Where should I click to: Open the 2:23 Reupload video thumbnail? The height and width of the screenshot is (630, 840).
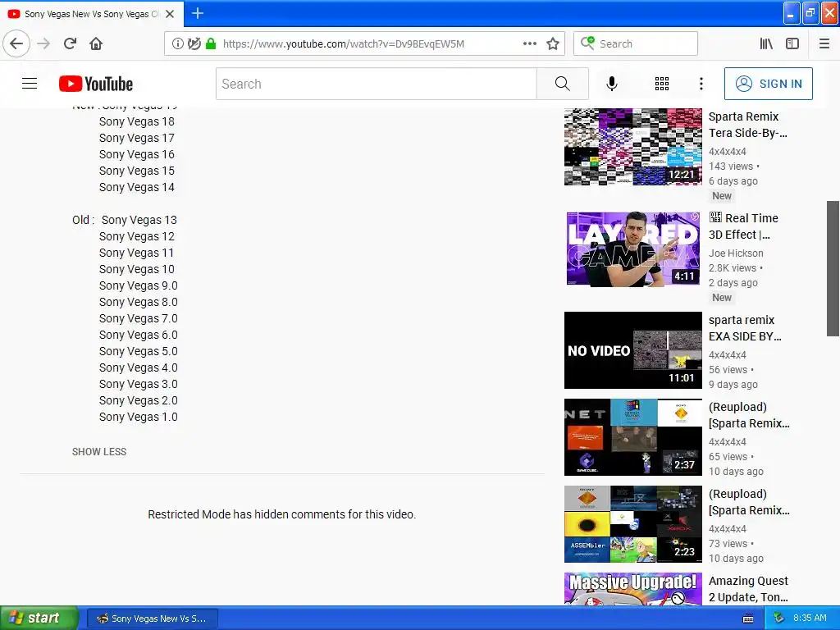[632, 524]
